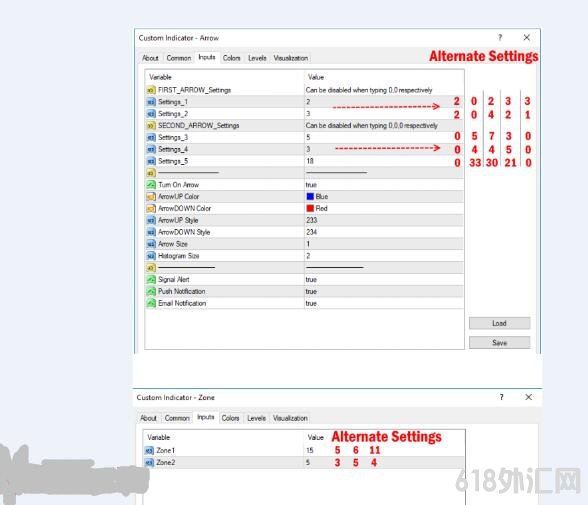Click the Save button
The width and height of the screenshot is (588, 505).
pyautogui.click(x=500, y=343)
